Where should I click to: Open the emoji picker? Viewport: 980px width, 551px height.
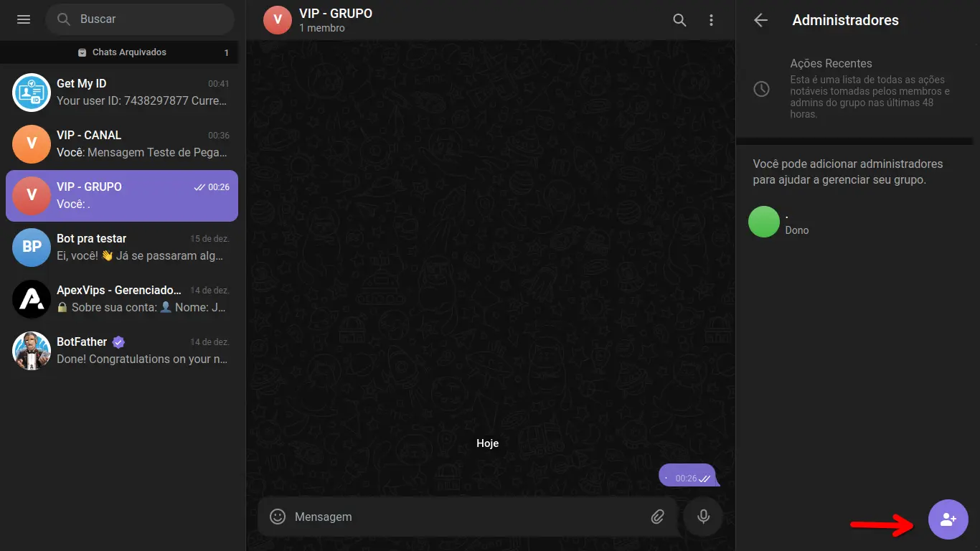278,517
